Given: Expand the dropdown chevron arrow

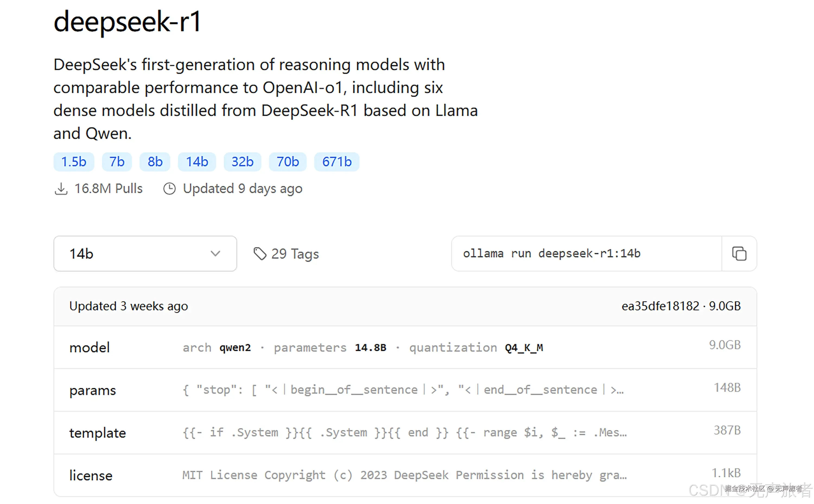Looking at the screenshot, I should pos(215,254).
